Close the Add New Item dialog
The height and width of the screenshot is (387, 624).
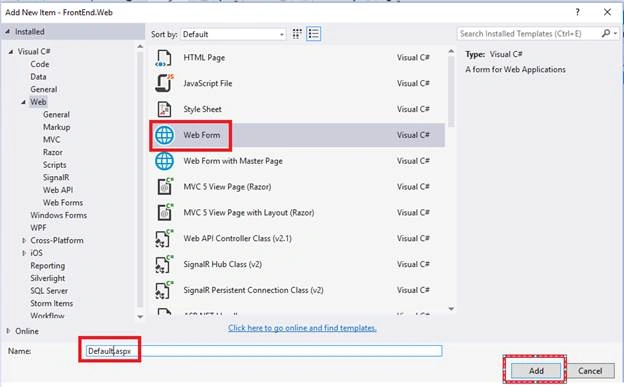(x=607, y=12)
